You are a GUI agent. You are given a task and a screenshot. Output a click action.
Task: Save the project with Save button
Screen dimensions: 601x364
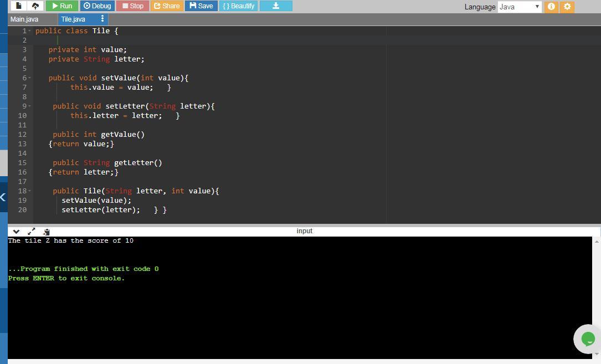pos(201,6)
